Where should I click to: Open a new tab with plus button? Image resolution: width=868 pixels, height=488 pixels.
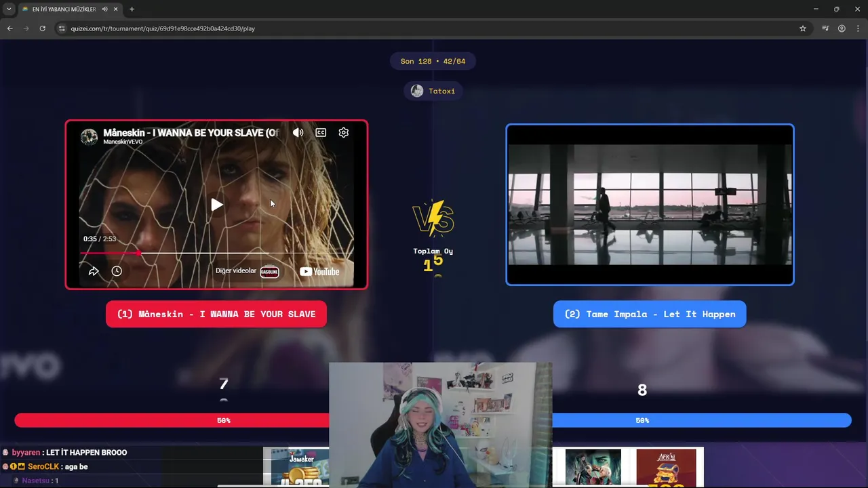click(x=132, y=9)
